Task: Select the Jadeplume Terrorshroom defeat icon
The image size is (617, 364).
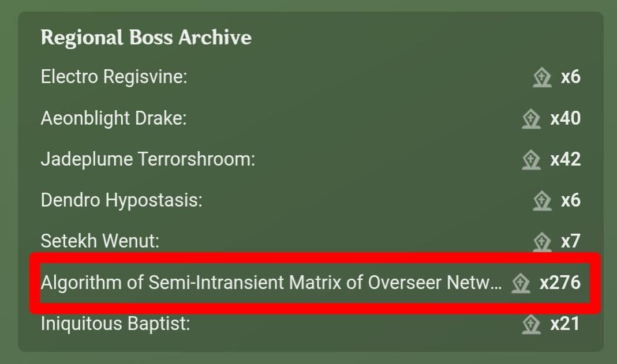Action: [531, 160]
